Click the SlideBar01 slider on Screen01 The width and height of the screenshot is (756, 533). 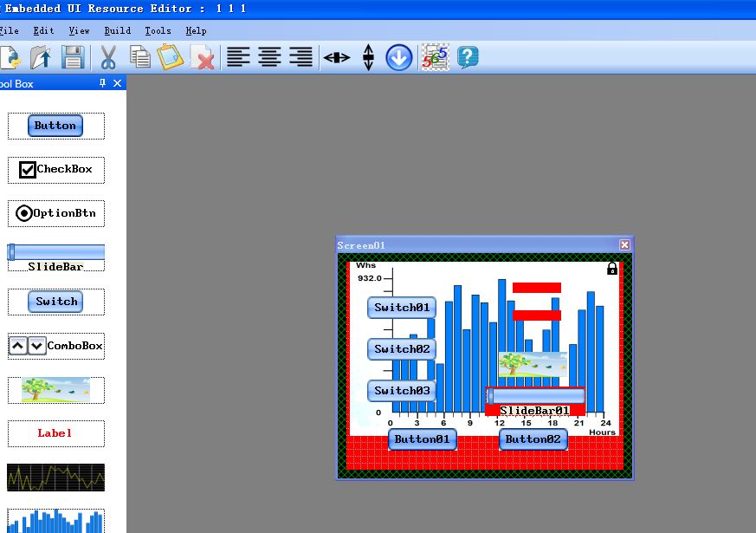(535, 396)
